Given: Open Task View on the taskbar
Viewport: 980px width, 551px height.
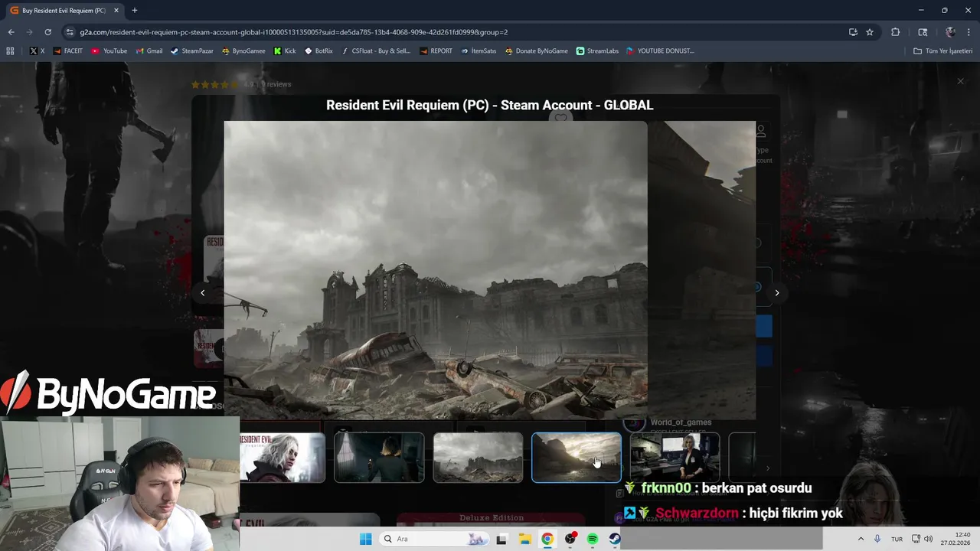Looking at the screenshot, I should 501,539.
